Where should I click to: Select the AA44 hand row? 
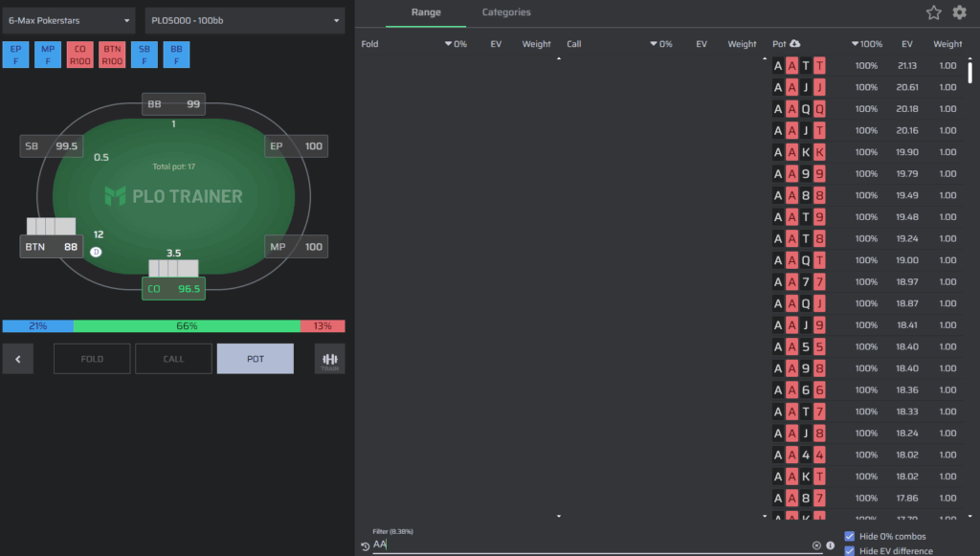pos(867,455)
